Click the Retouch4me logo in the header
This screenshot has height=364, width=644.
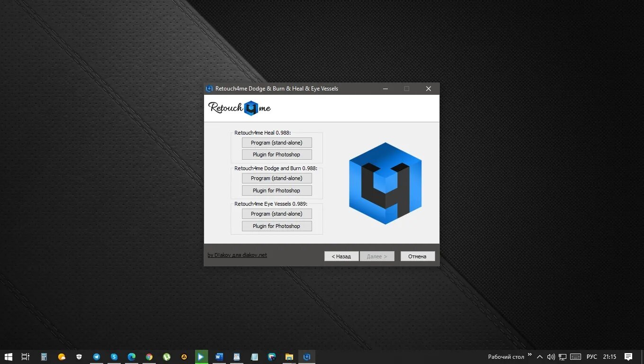(x=240, y=108)
